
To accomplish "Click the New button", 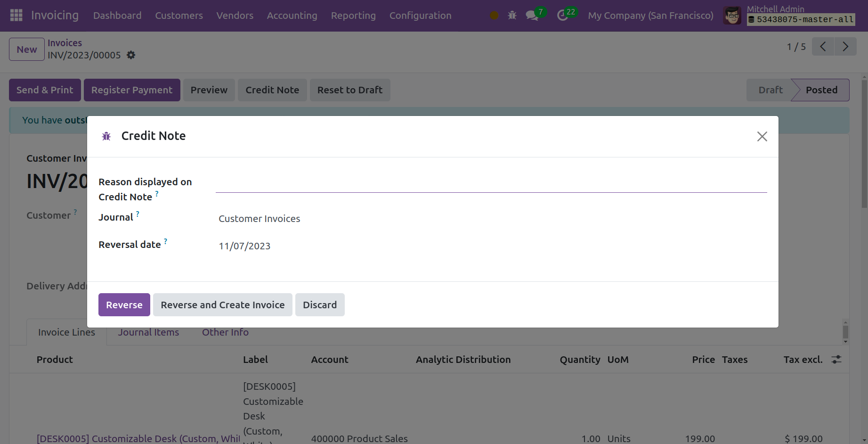I will (x=27, y=49).
